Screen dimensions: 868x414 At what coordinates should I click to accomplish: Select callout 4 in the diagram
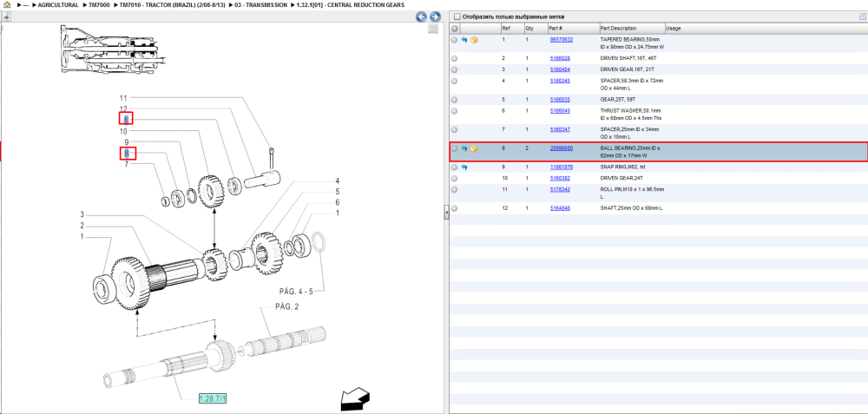click(337, 181)
